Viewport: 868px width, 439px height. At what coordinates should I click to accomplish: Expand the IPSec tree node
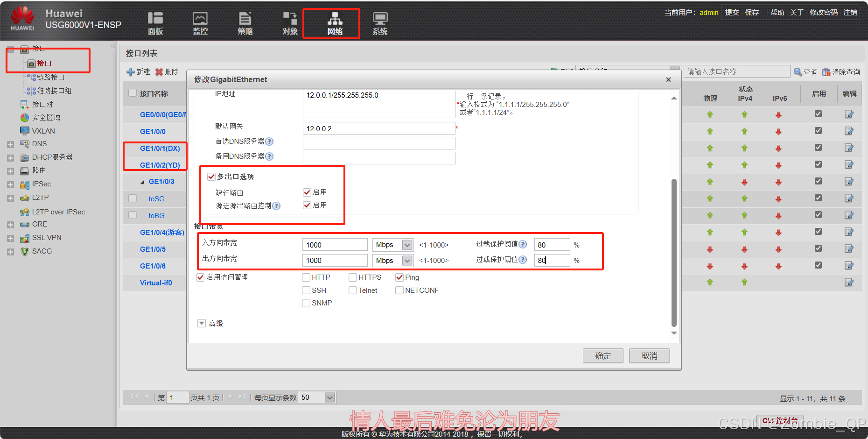click(x=10, y=185)
